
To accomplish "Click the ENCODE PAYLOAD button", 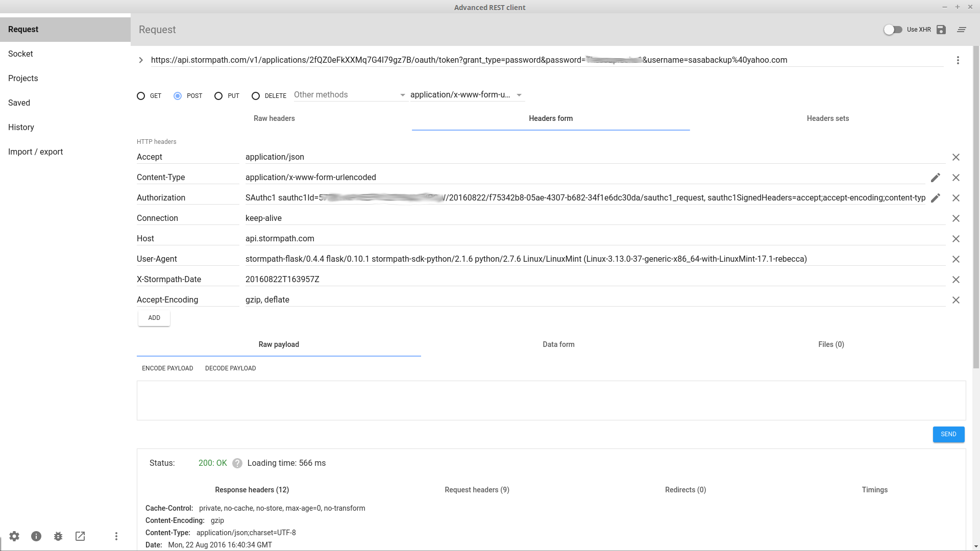I will click(x=167, y=368).
